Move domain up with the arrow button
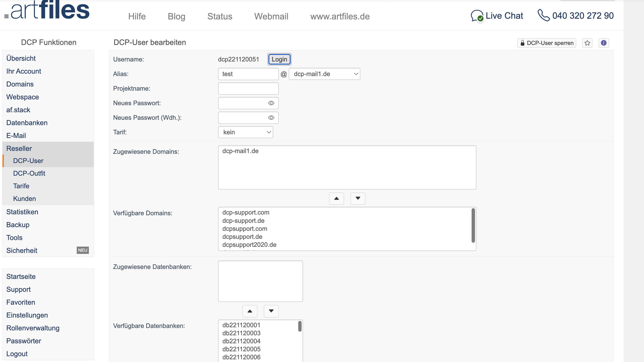Viewport: 644px width, 362px height. point(337,198)
